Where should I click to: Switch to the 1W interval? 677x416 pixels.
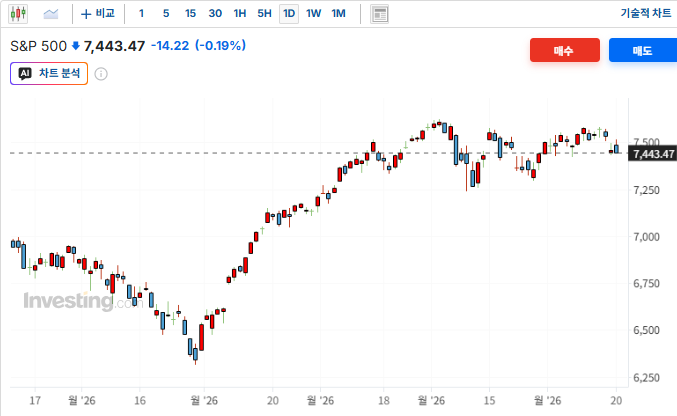pyautogui.click(x=313, y=14)
